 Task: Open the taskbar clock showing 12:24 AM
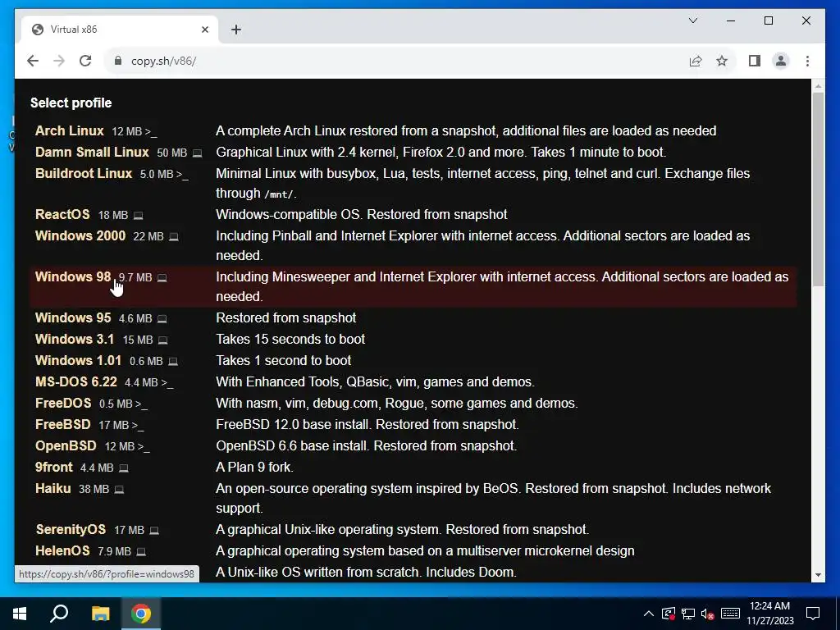coord(769,614)
